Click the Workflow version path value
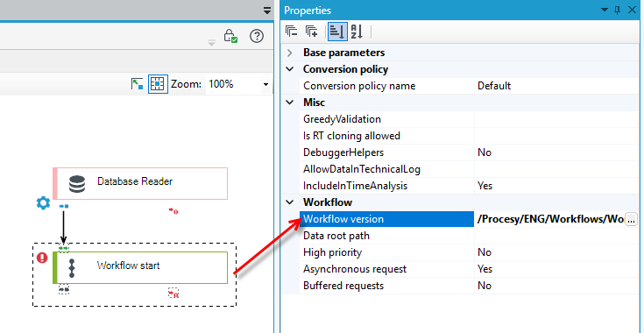Viewport: 644px width, 333px height. (550, 219)
